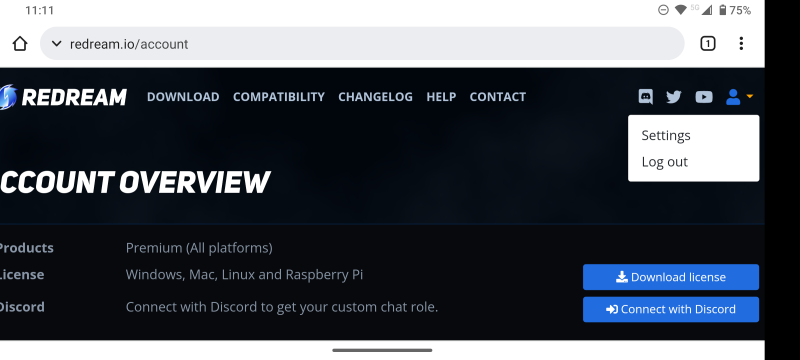800x360 pixels.
Task: Go to the DOWNLOAD page
Action: pos(183,97)
